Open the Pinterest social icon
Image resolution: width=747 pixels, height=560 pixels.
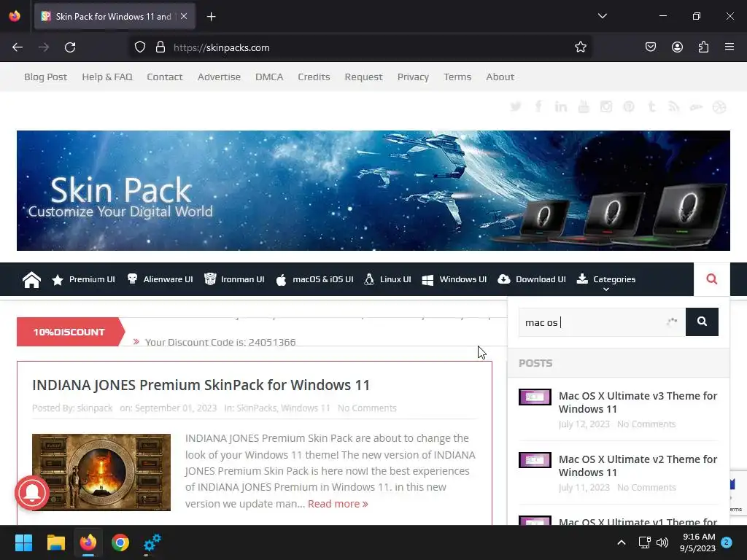629,106
